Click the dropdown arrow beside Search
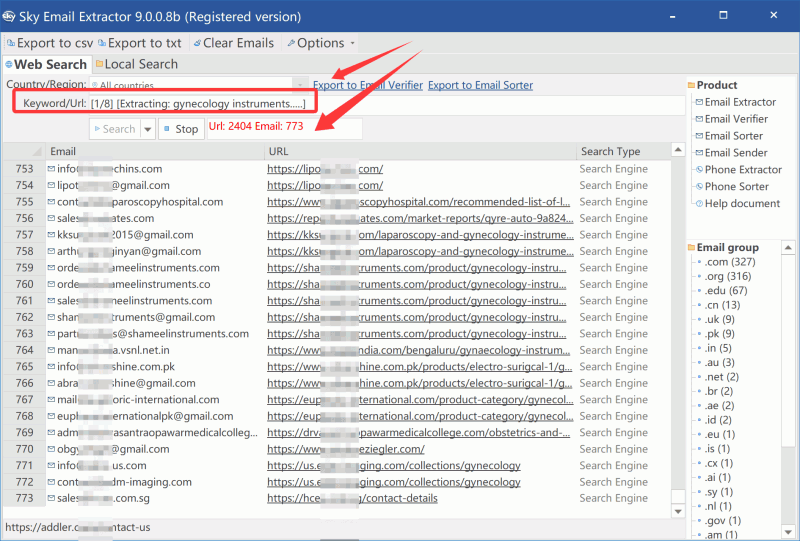The height and width of the screenshot is (541, 800). tap(148, 129)
